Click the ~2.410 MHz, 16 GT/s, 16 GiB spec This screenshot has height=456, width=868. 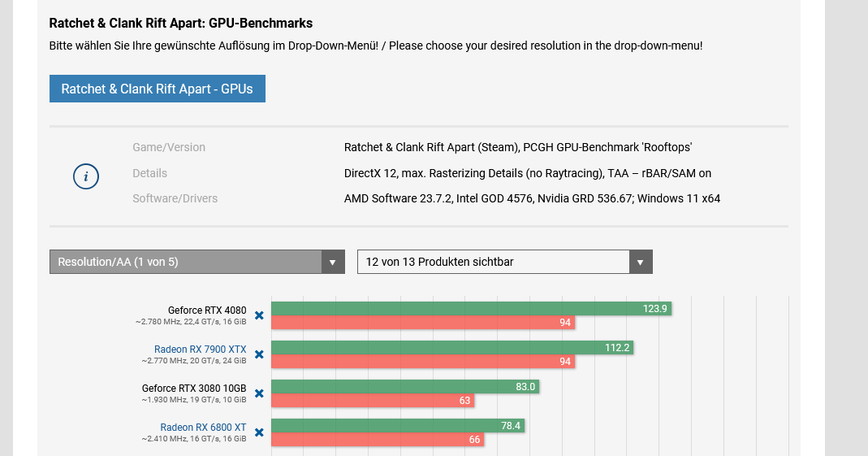tap(194, 439)
